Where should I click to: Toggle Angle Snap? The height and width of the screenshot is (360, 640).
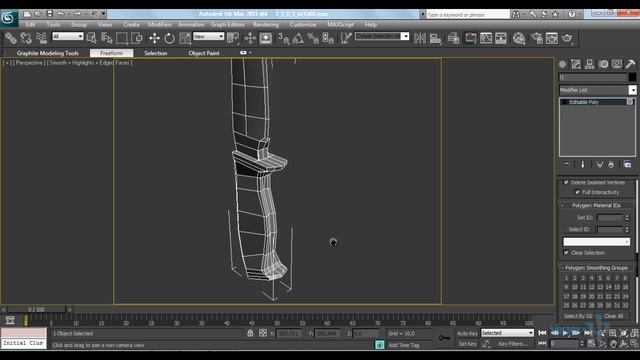[298, 38]
